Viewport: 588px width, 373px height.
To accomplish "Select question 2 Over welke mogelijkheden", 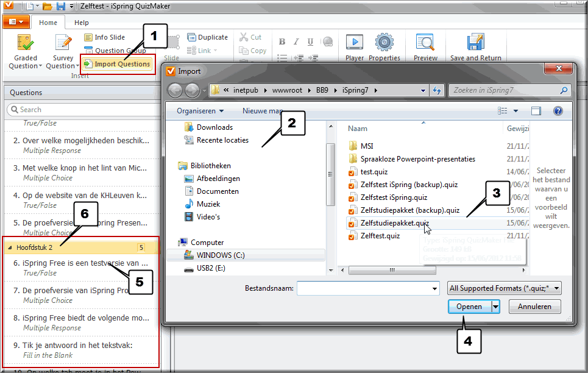I will coord(82,145).
